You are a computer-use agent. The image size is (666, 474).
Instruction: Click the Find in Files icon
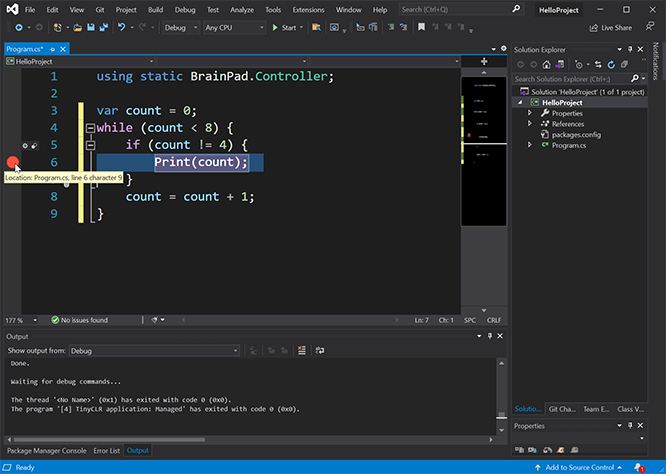[316, 28]
